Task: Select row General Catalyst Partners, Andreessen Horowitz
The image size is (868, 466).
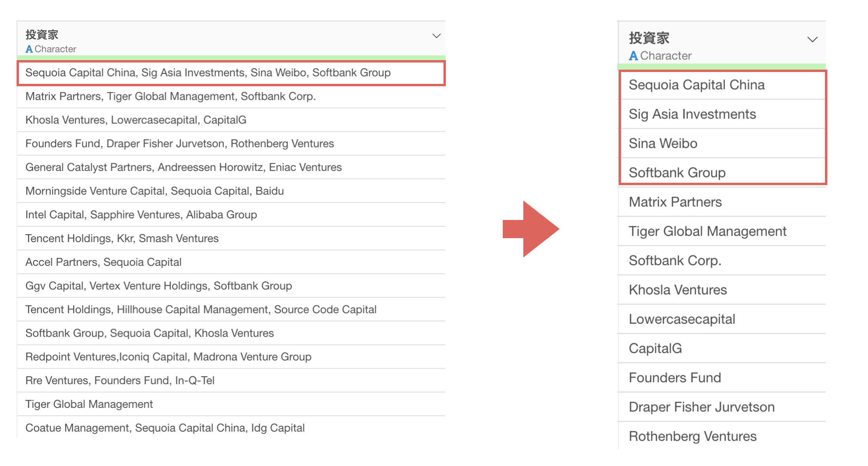Action: (231, 167)
